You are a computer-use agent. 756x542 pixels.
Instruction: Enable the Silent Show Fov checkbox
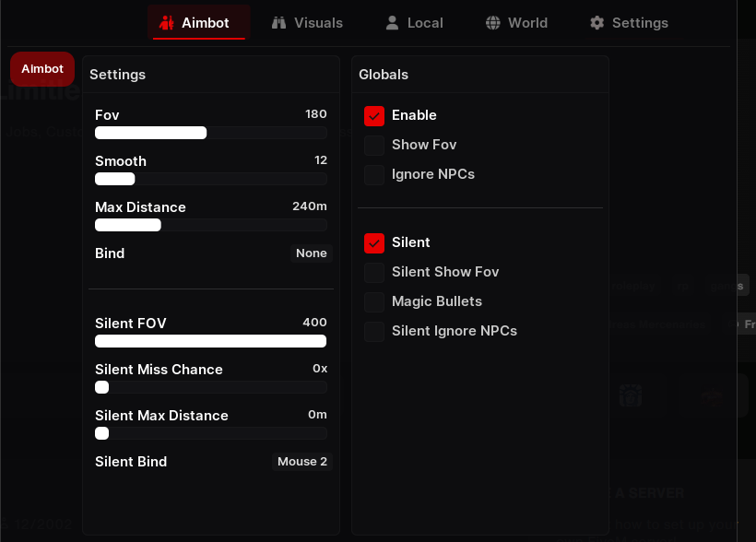coord(374,273)
